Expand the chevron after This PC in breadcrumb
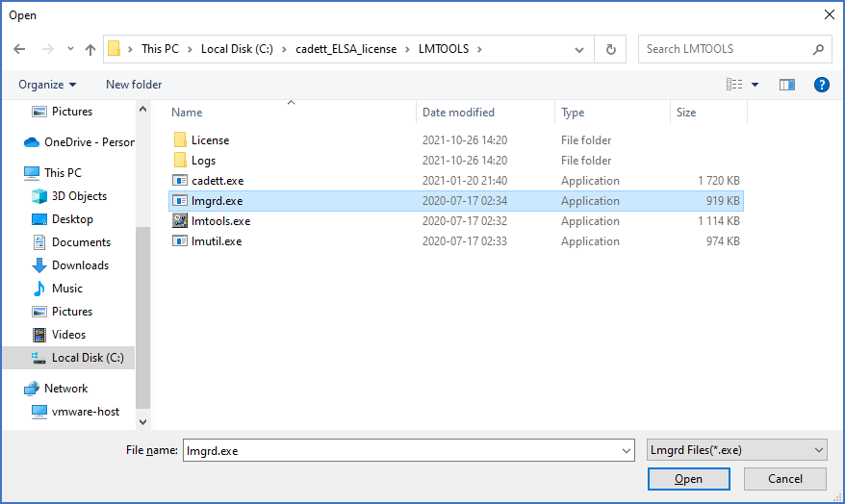 coord(190,50)
